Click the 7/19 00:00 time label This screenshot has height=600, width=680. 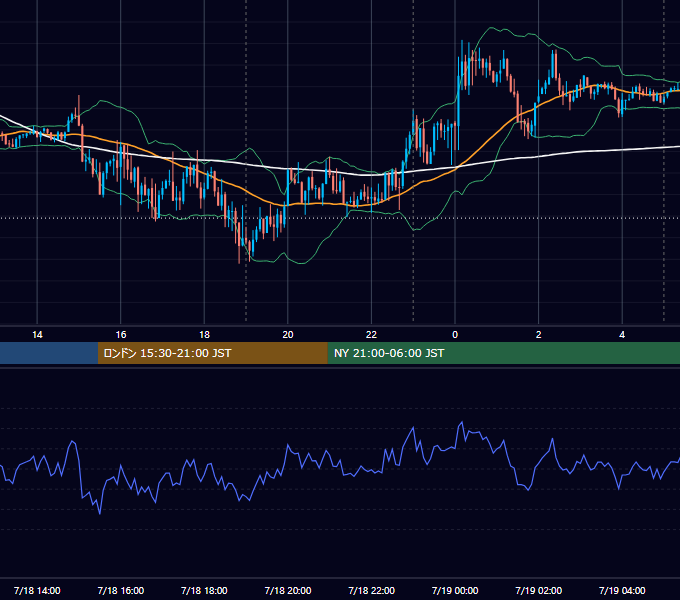[x=455, y=590]
